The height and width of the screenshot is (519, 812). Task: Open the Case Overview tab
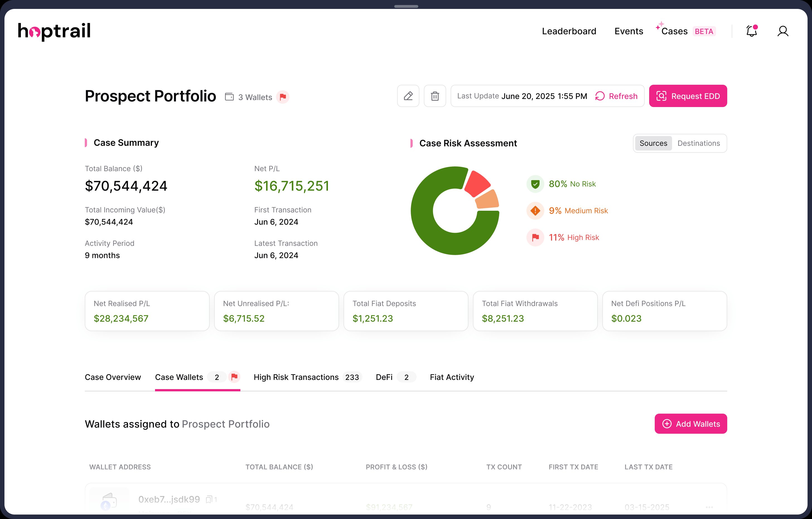click(x=113, y=377)
